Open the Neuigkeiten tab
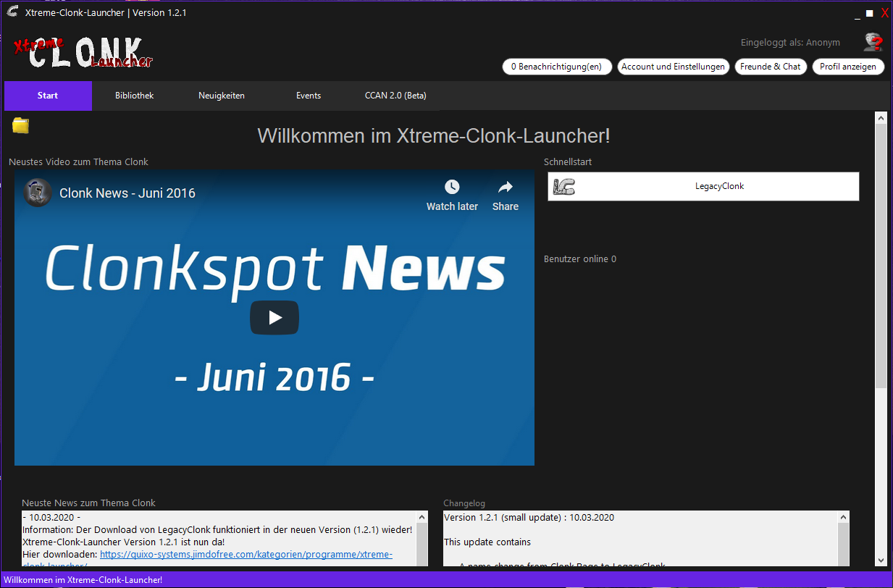Image resolution: width=893 pixels, height=588 pixels. pyautogui.click(x=222, y=96)
